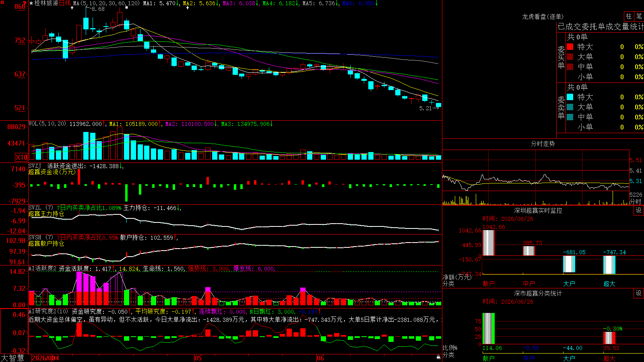Click the 5226 volume value in 分时 panel
Screen dimensions: 644x362
click(x=636, y=195)
